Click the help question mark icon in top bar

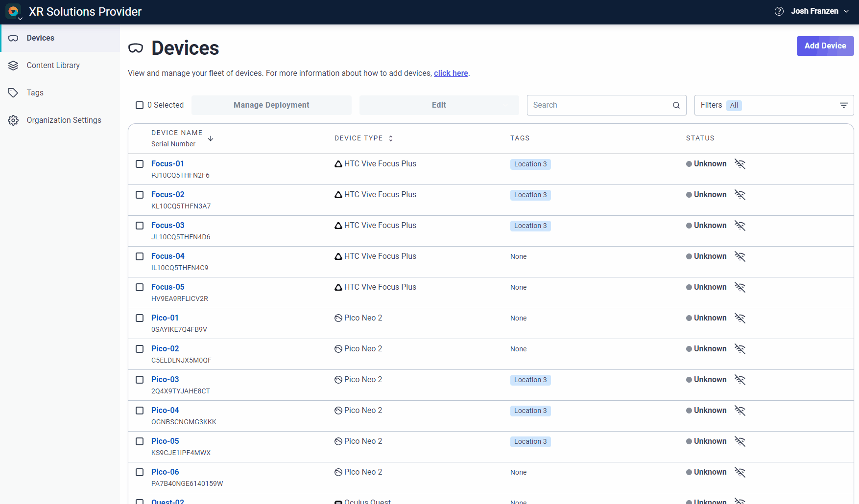click(x=779, y=11)
